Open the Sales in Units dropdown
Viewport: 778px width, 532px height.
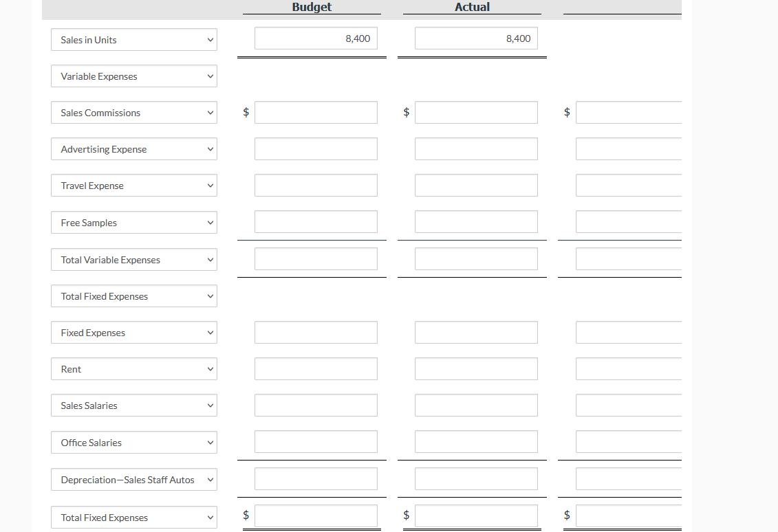(x=133, y=39)
